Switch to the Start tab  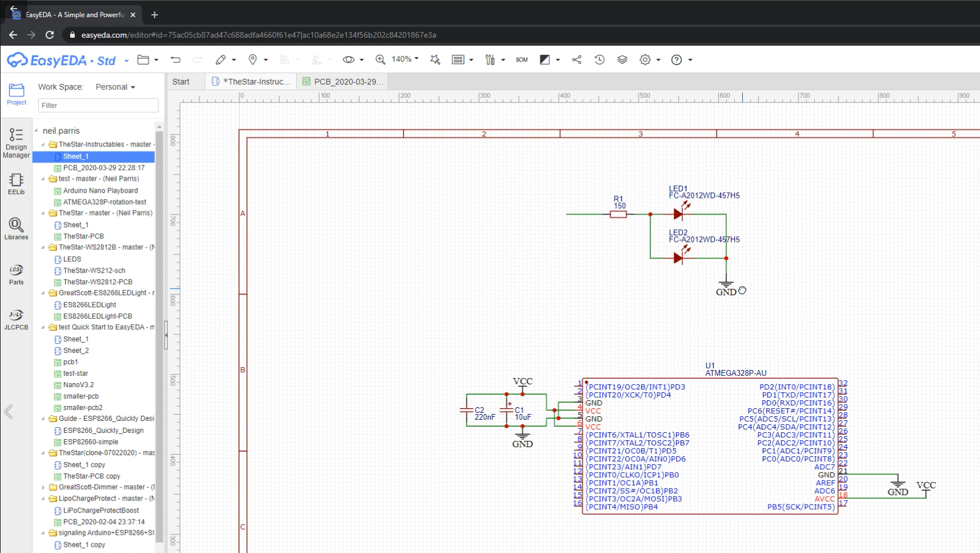[180, 81]
